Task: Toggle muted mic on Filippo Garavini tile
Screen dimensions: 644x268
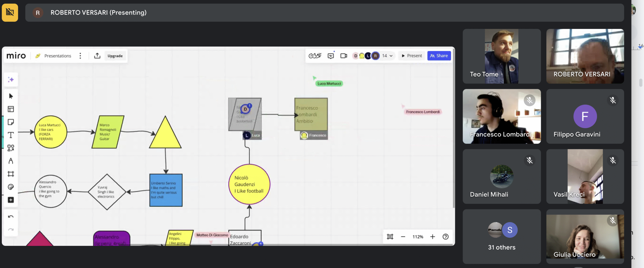Action: tap(613, 100)
